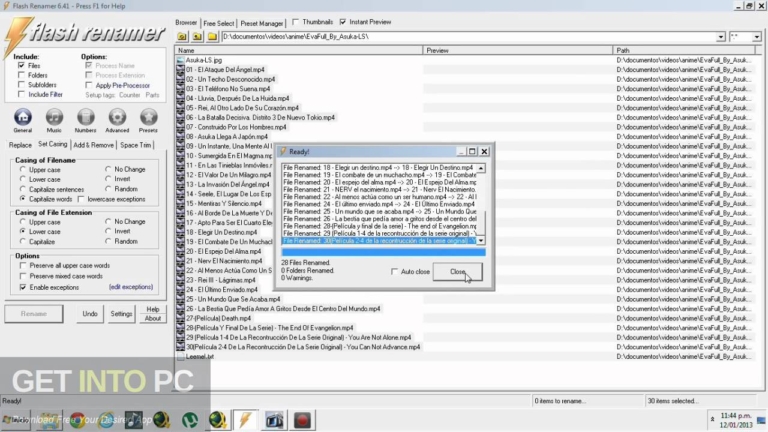Switch to the Replace tab
This screenshot has width=768, height=432.
(20, 145)
